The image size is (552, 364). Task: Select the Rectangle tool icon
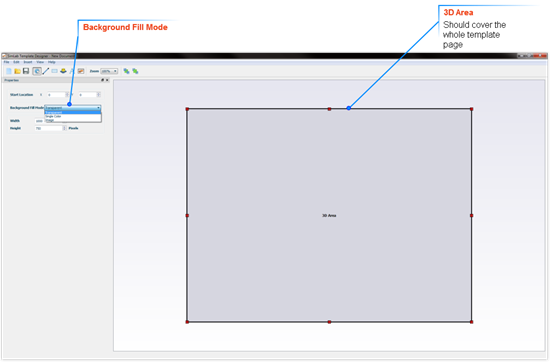click(x=55, y=71)
